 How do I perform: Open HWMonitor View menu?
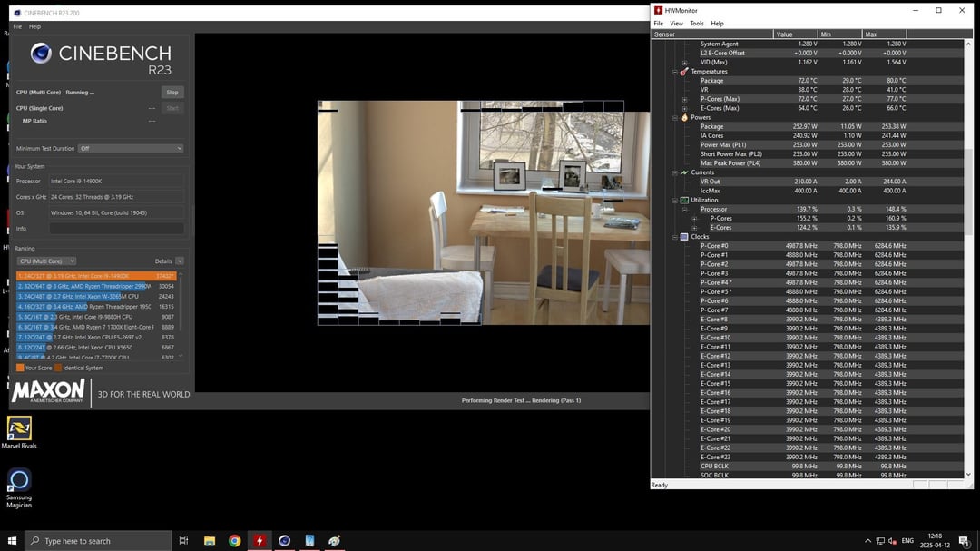(x=676, y=24)
